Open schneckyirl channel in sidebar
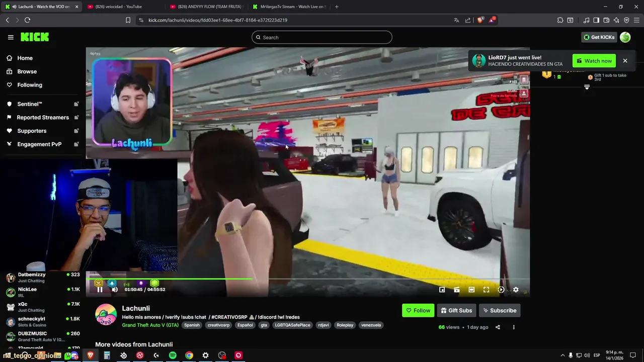The height and width of the screenshot is (362, 644). click(43, 322)
